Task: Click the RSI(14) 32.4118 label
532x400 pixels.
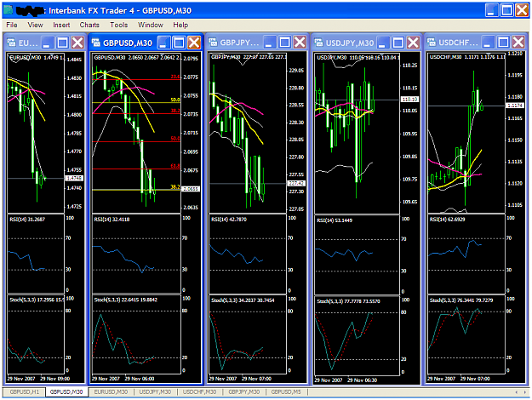Action: [112, 220]
